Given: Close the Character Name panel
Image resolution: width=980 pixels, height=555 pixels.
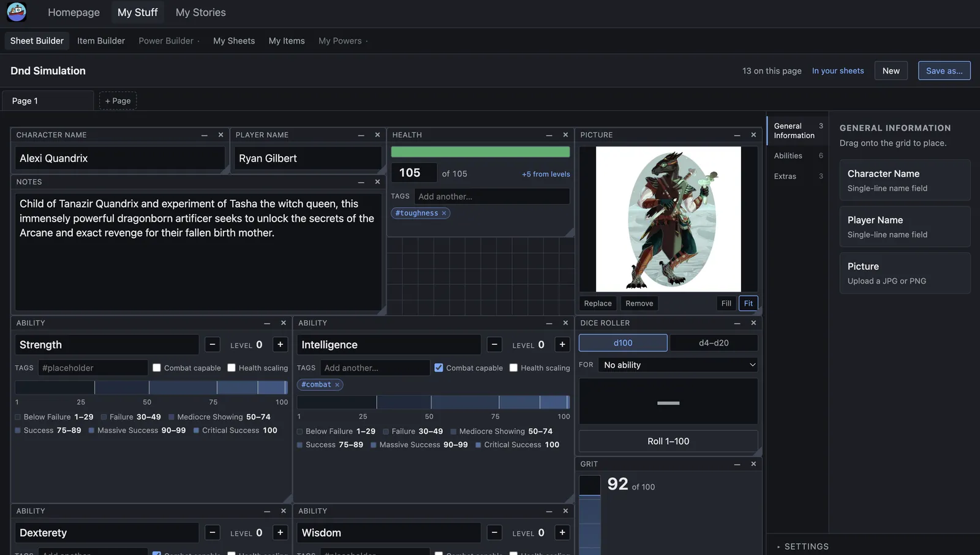Looking at the screenshot, I should [221, 135].
